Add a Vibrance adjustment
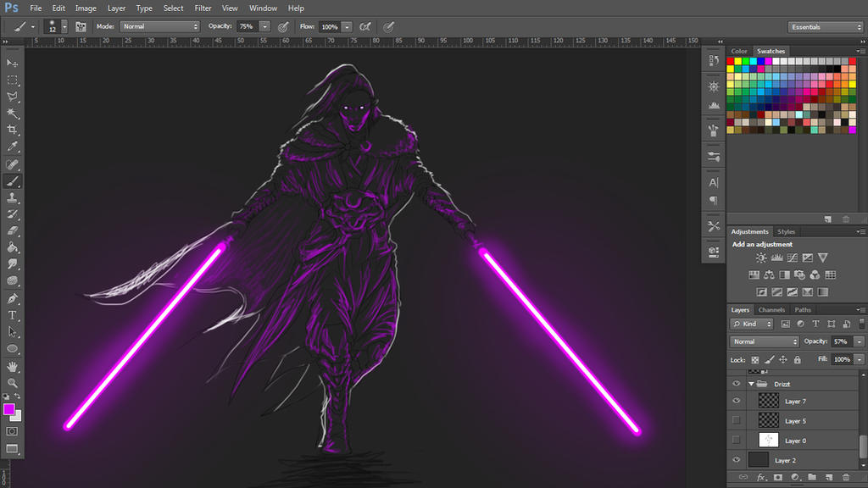 (822, 258)
